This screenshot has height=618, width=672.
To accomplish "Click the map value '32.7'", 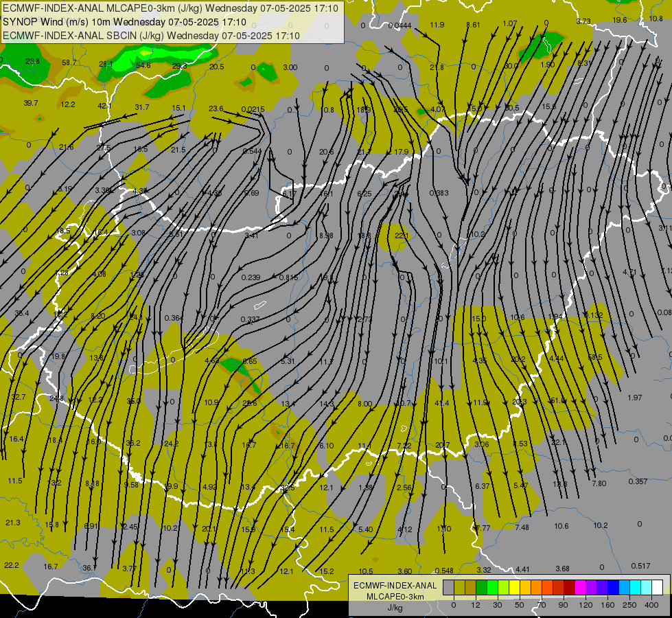I will pos(19,397).
